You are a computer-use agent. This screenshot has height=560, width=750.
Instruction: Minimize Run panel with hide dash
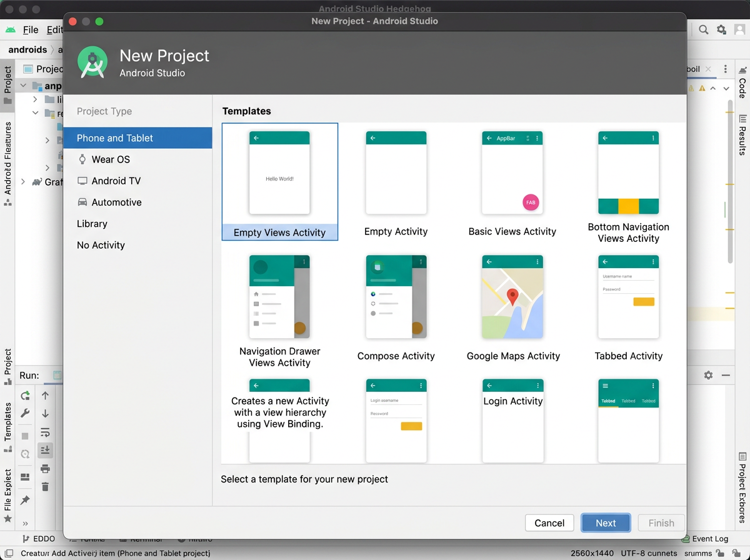click(726, 375)
